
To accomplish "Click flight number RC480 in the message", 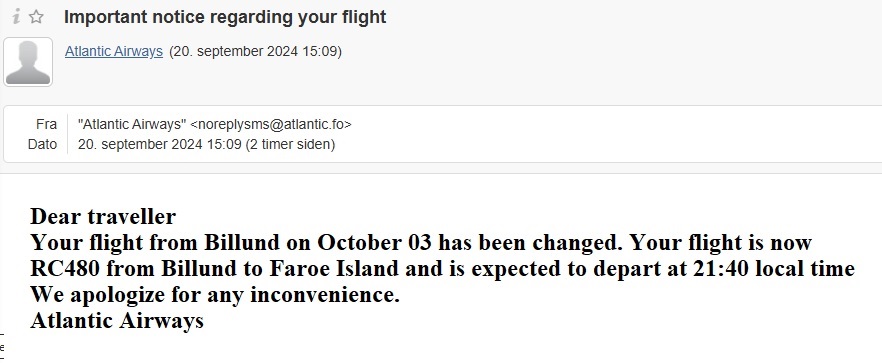I will pos(65,268).
